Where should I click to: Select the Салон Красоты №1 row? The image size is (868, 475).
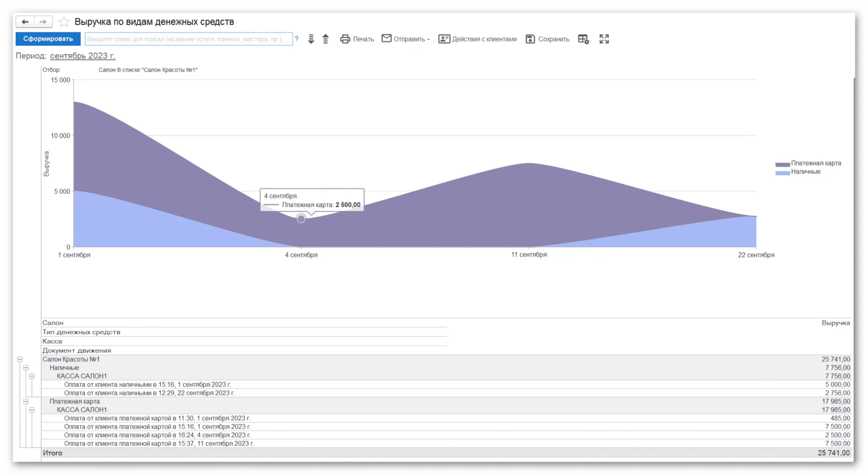(x=446, y=359)
